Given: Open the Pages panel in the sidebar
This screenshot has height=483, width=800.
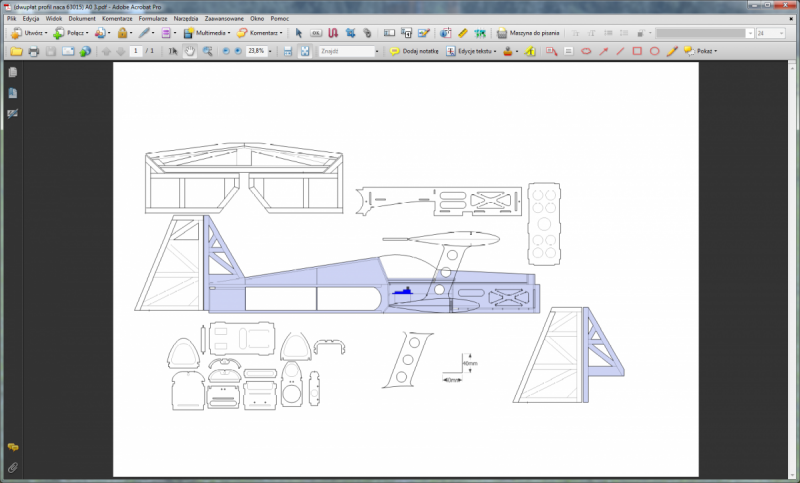Looking at the screenshot, I should pos(12,73).
